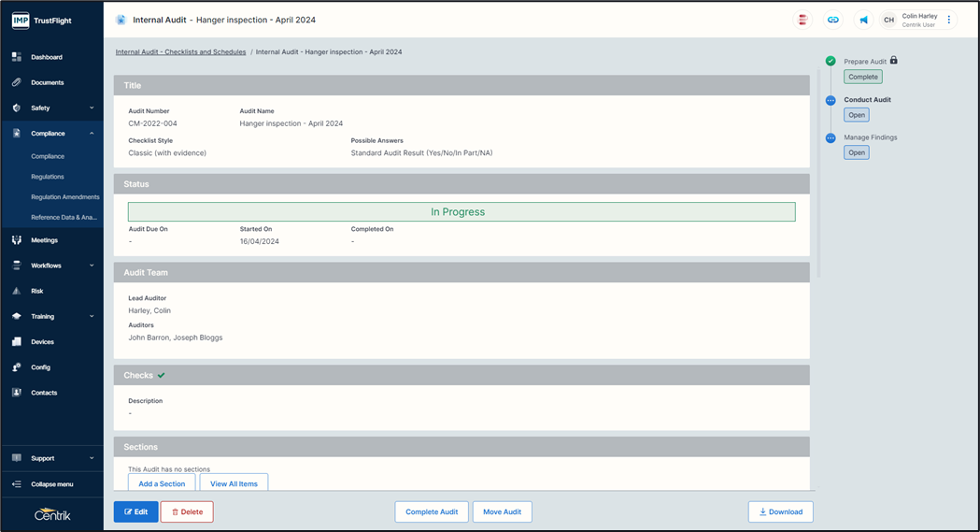Click the Add a Section button
Screen dimensions: 980x532
click(x=162, y=483)
